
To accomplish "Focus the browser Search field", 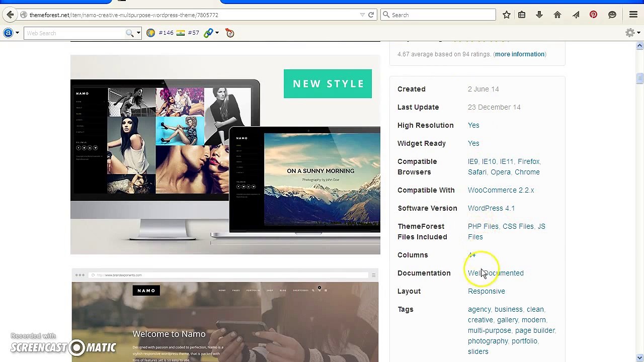I will [x=438, y=15].
